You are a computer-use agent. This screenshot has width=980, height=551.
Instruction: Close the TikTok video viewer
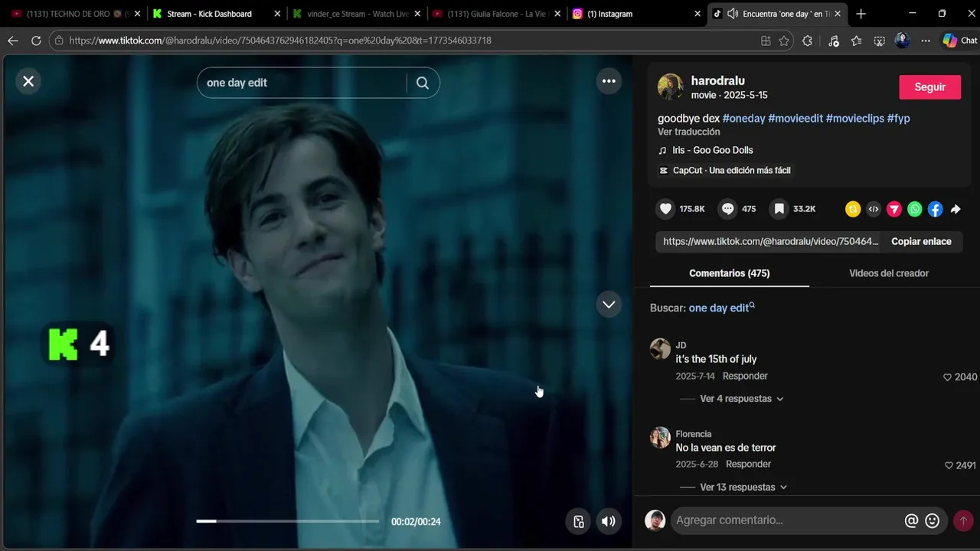[28, 81]
